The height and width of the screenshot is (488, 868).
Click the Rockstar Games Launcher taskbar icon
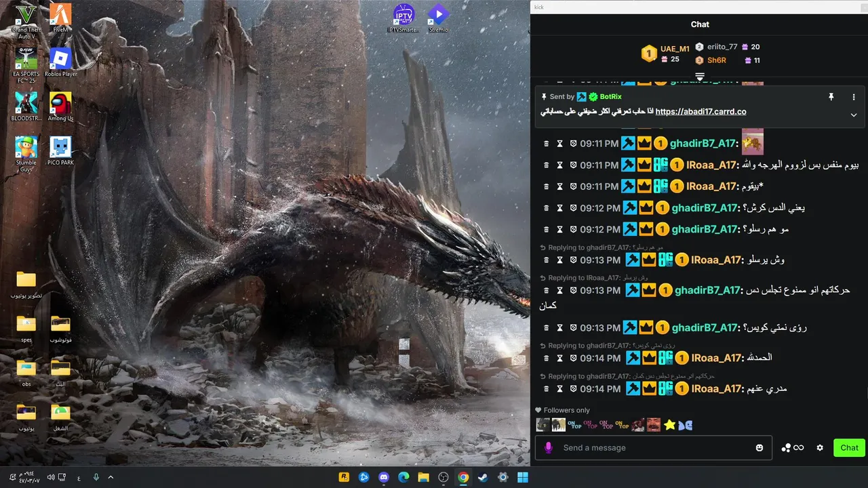click(x=344, y=477)
